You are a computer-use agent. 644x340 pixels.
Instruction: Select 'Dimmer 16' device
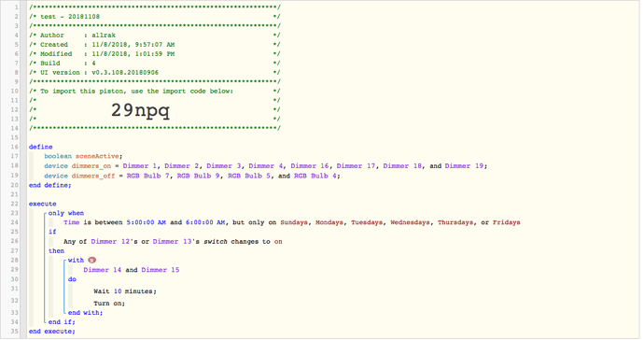[310, 166]
